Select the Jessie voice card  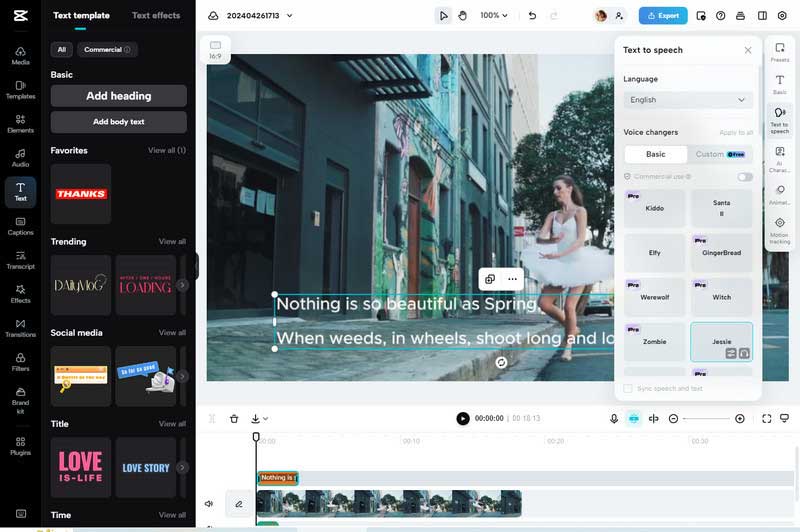coord(721,341)
